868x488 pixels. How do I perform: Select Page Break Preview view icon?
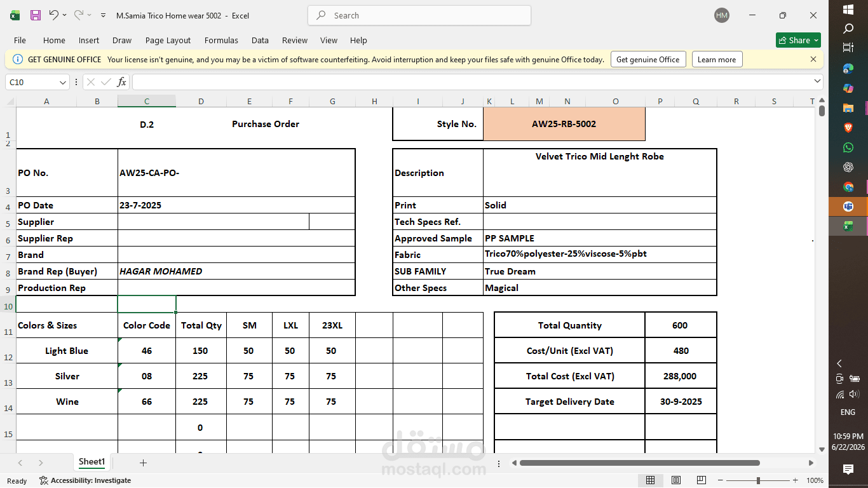(x=701, y=480)
